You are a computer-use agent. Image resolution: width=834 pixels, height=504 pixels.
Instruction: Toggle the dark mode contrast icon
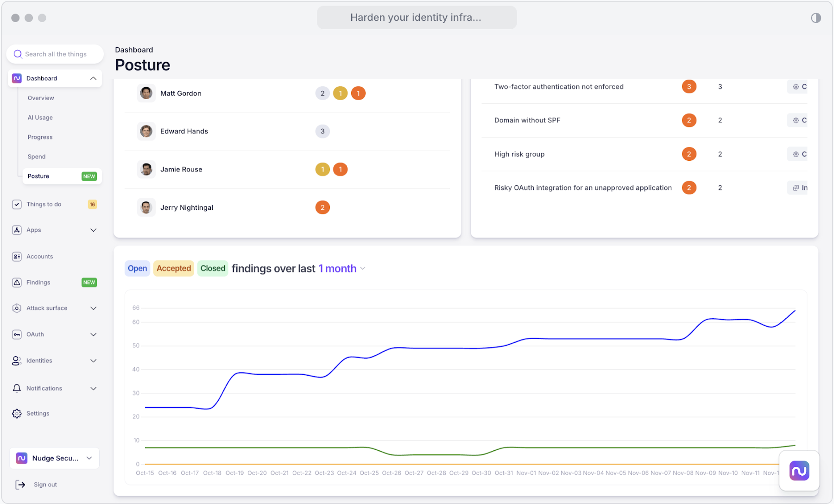(x=815, y=18)
